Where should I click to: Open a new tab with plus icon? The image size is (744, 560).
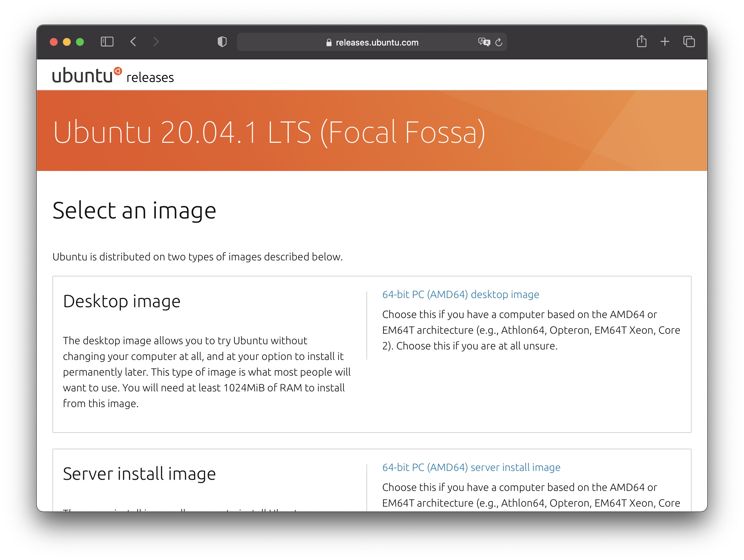click(665, 42)
